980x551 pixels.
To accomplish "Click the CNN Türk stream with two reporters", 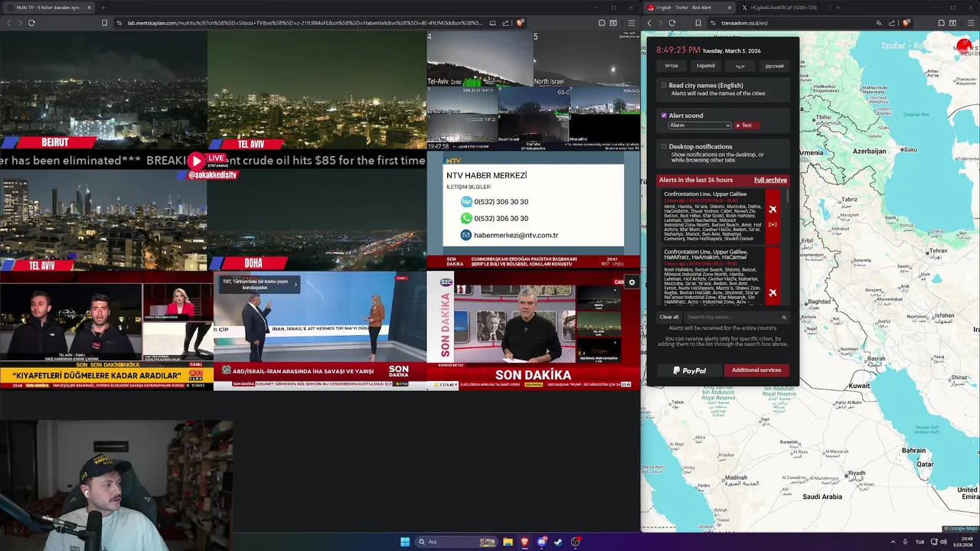I will [106, 331].
